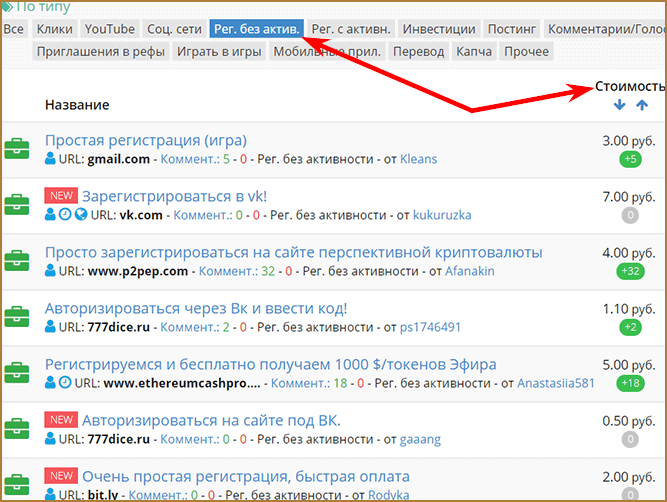Filter by 'Приглашения в рефы' type
This screenshot has width=667, height=502.
click(x=100, y=51)
